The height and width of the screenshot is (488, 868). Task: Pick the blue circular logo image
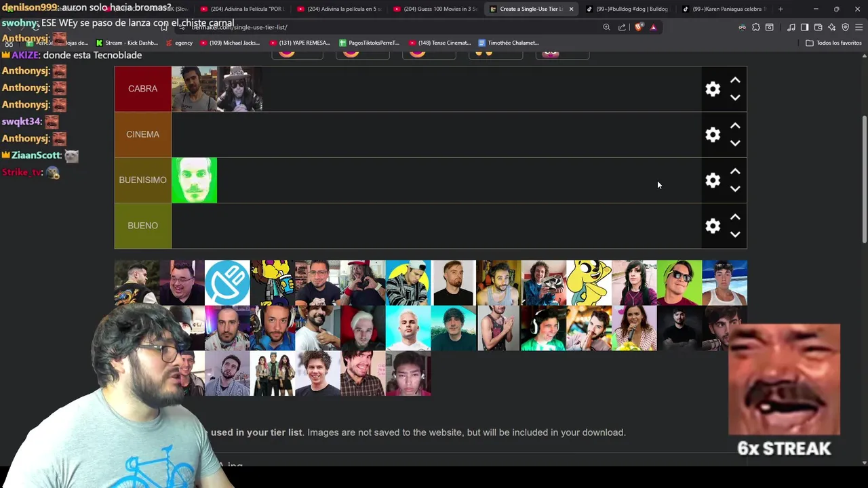pyautogui.click(x=227, y=283)
